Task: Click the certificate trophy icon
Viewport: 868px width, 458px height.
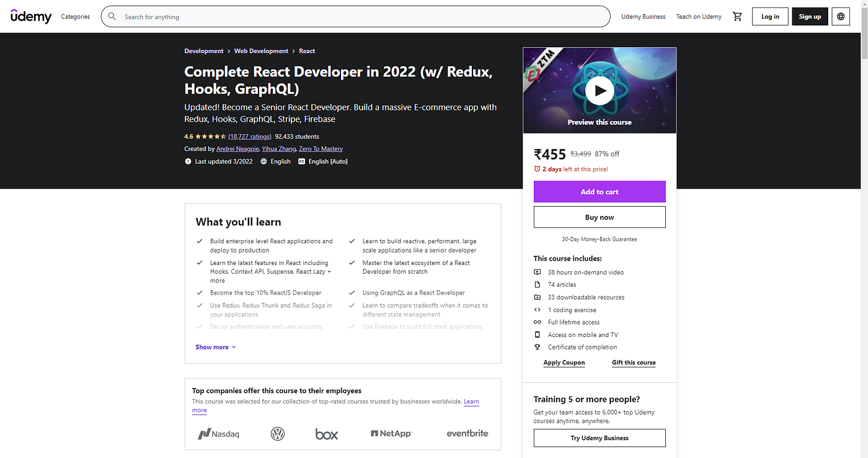Action: (x=538, y=347)
